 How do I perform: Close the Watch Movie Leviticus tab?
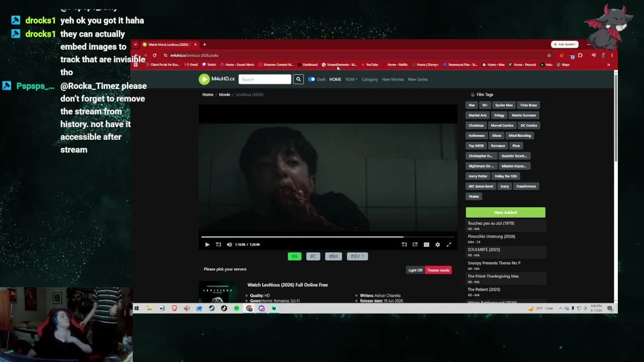point(195,44)
